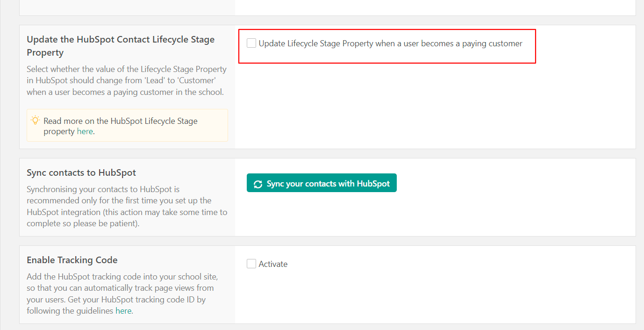Viewport: 644px width, 330px height.
Task: Click Sync your contacts with HubSpot button
Action: [322, 183]
